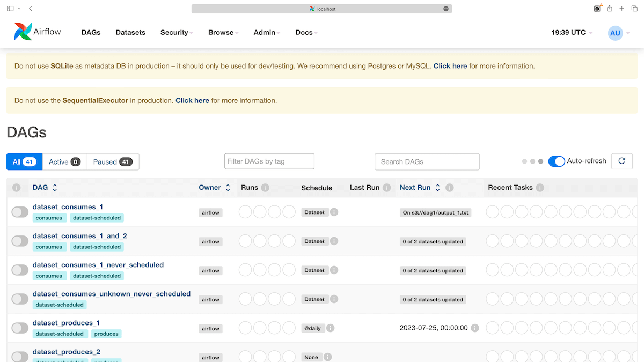Click the Airflow pinwheel logo
Viewport: 644px width, 362px height.
point(24,31)
